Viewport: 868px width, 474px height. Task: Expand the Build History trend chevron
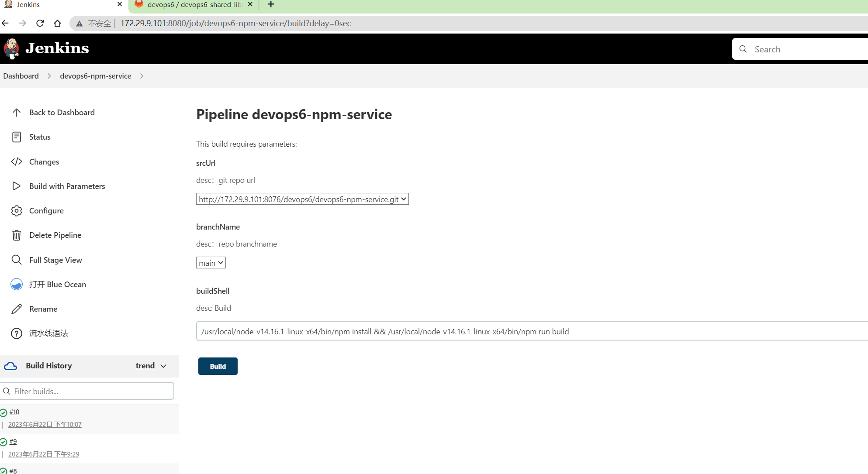[x=163, y=366]
